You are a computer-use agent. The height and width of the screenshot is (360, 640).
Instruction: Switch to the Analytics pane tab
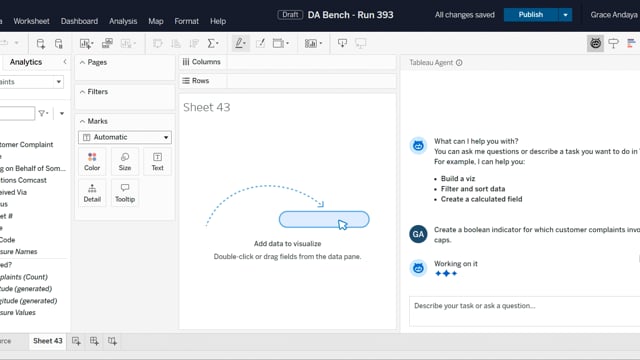(x=26, y=62)
